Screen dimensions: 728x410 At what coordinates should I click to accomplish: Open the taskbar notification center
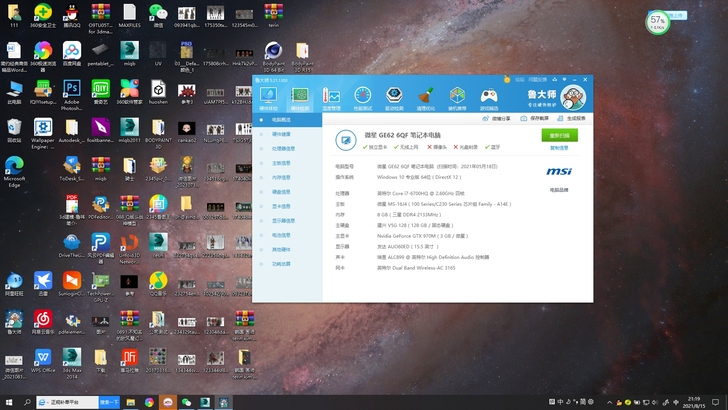(x=715, y=402)
